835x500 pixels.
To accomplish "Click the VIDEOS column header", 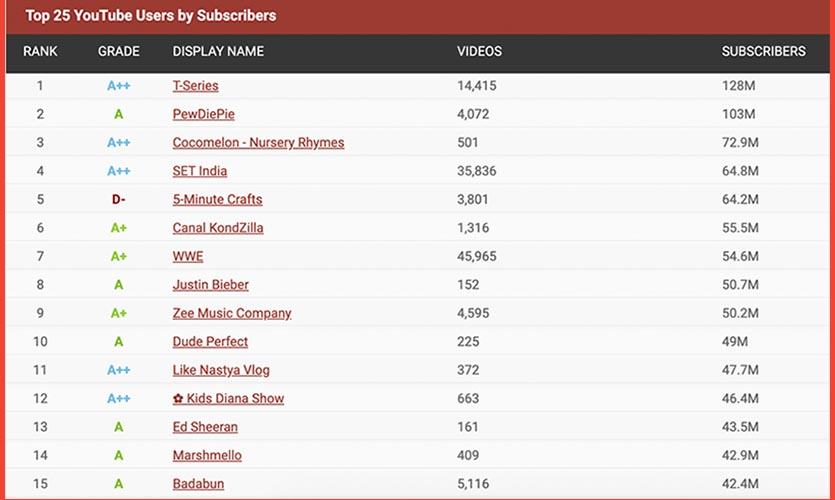I will [x=479, y=51].
